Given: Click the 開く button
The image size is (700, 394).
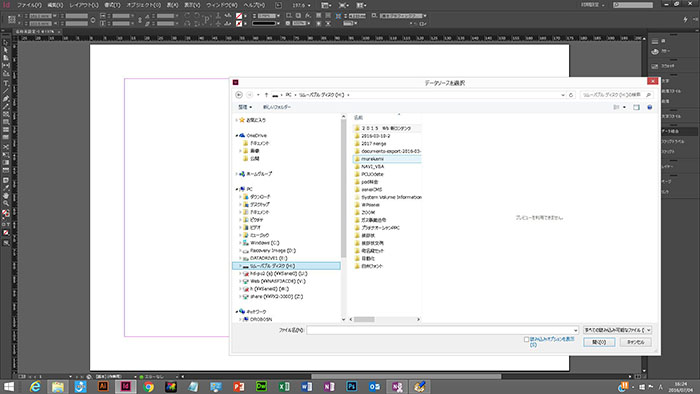Looking at the screenshot, I should pos(599,342).
